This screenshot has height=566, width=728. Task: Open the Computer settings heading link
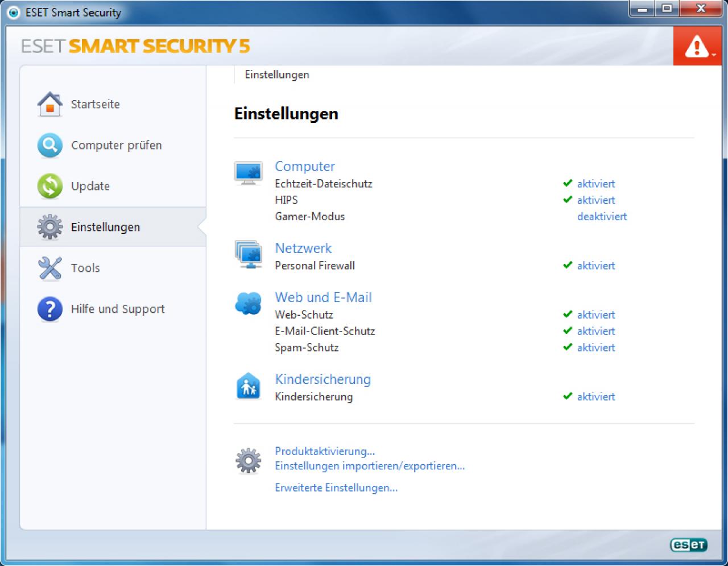point(305,167)
